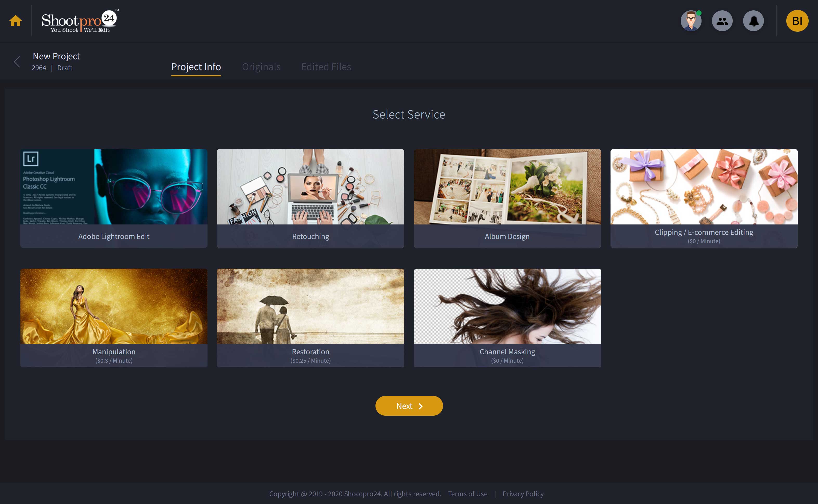This screenshot has width=818, height=504.
Task: Click the Next button
Action: 409,406
